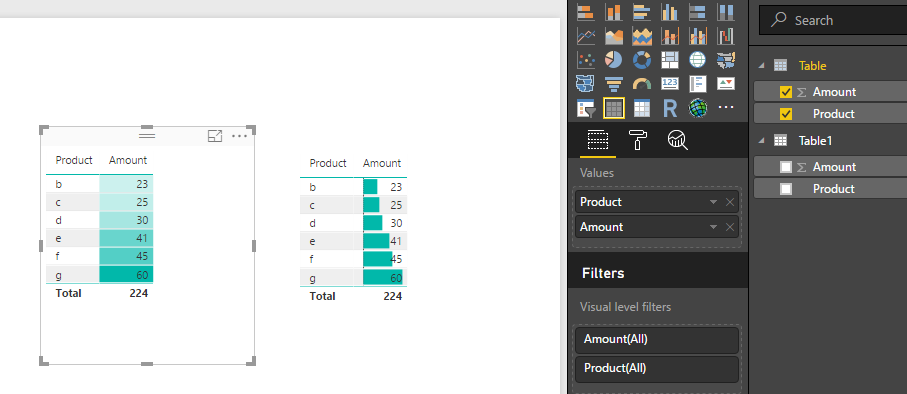
Task: Select the R script visual
Action: tap(670, 108)
